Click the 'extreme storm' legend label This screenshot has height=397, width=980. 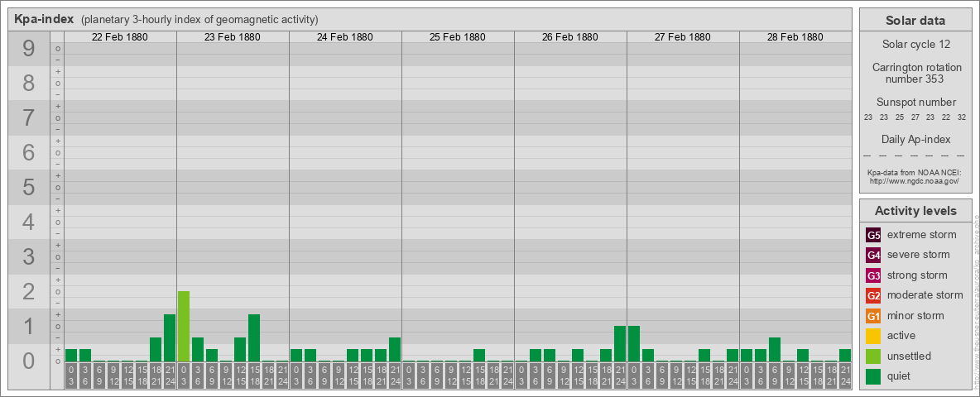click(921, 236)
